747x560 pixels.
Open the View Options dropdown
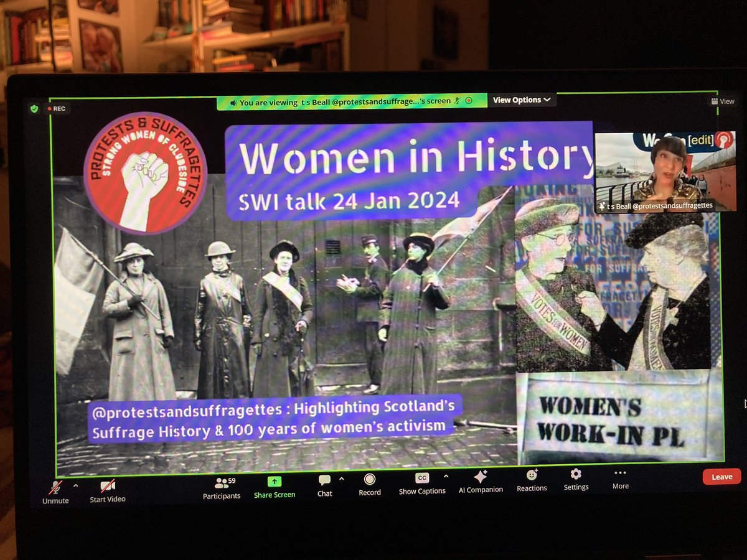[522, 100]
